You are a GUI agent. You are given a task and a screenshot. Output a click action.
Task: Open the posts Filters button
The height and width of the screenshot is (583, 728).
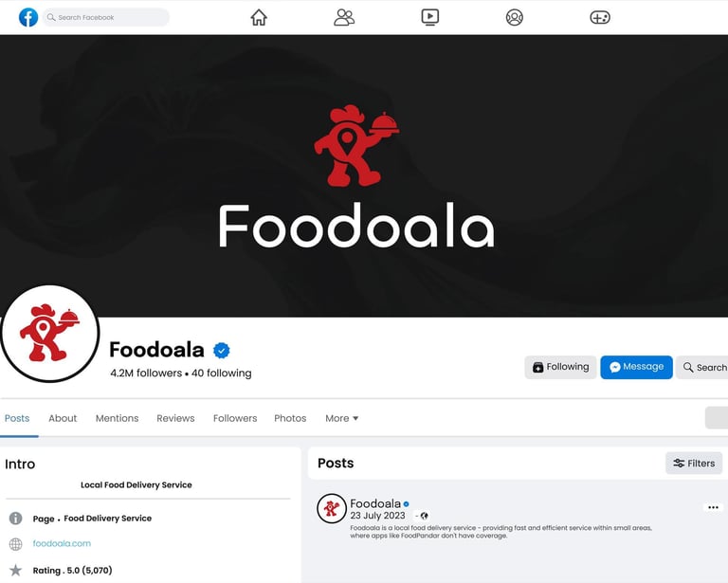tap(694, 464)
